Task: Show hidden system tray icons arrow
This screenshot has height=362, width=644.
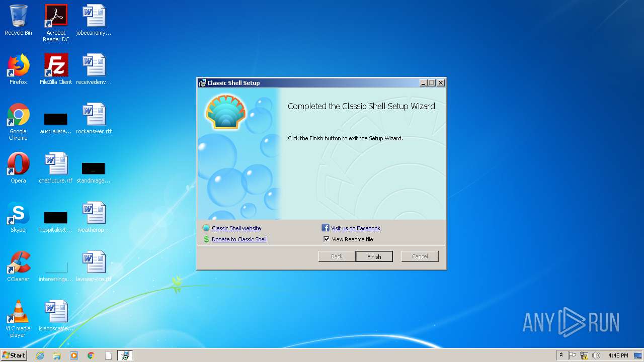Action: pyautogui.click(x=561, y=355)
